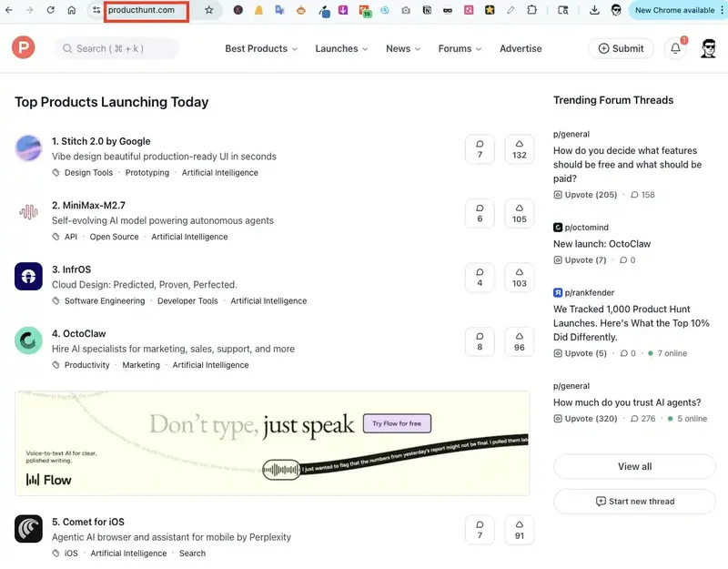Image resolution: width=728 pixels, height=569 pixels.
Task: Open Stitch 2.0 by Google product icon
Action: click(28, 148)
